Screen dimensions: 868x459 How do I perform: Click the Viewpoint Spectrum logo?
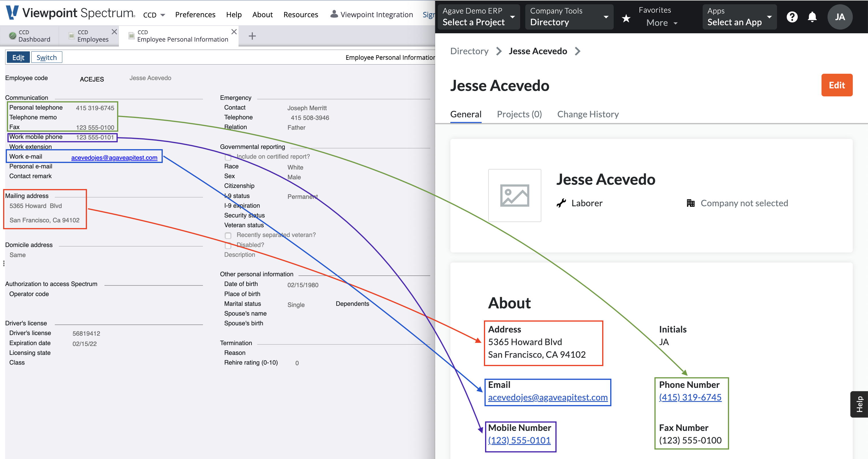tap(70, 13)
